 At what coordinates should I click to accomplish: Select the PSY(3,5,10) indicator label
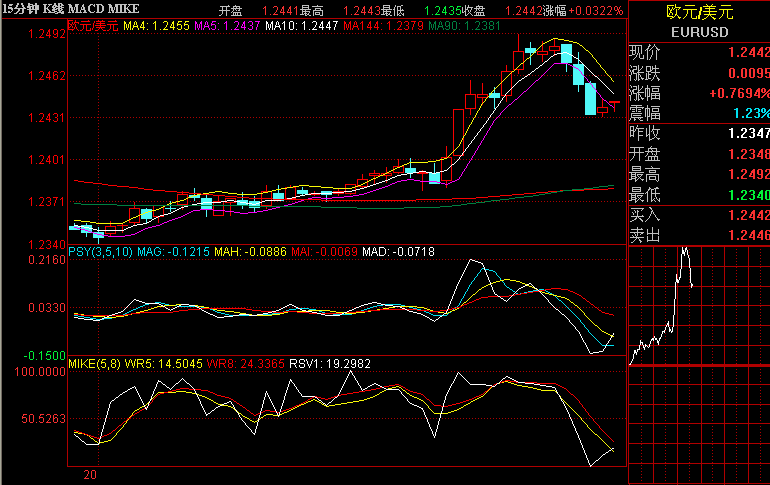click(x=101, y=252)
